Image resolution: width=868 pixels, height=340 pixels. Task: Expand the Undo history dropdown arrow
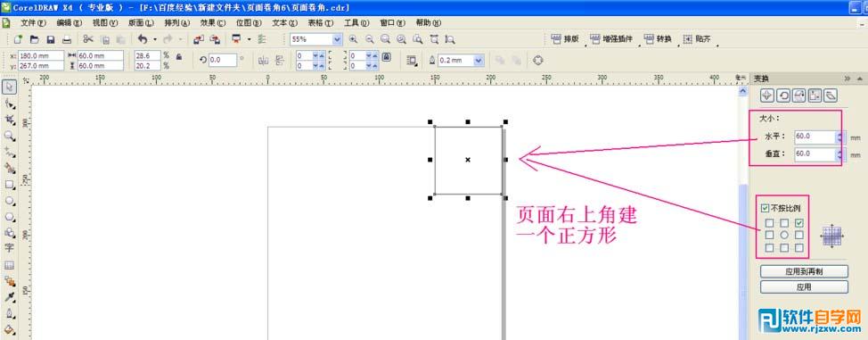click(x=155, y=39)
